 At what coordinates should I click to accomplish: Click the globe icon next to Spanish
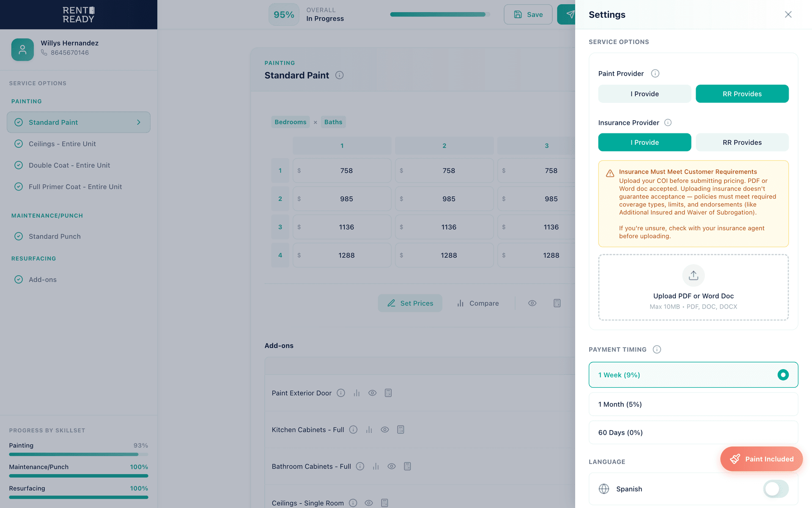pos(604,489)
